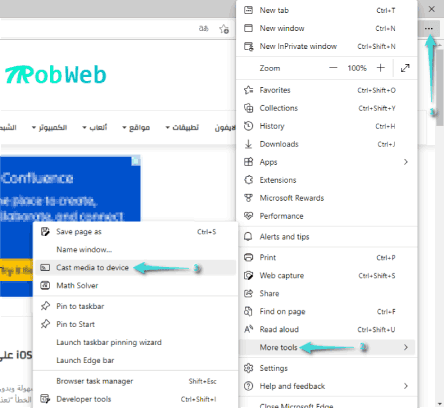Click the Performance heart icon
Image resolution: width=446 pixels, height=408 pixels.
pyautogui.click(x=248, y=216)
